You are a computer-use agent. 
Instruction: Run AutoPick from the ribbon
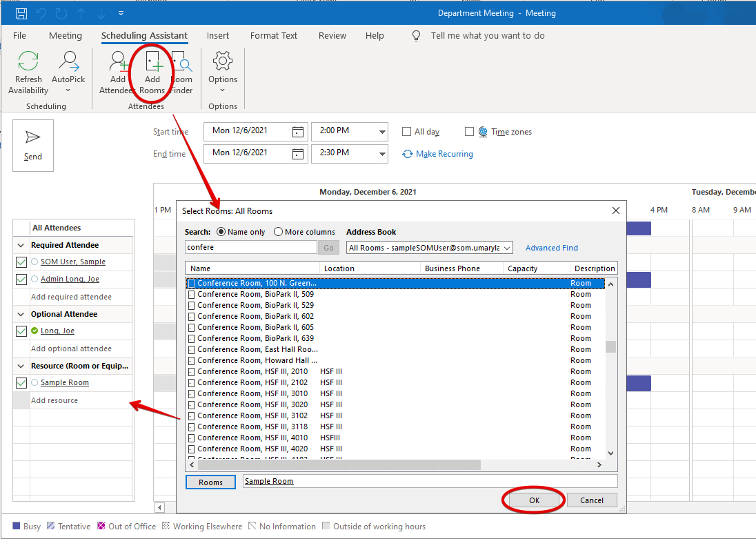[68, 63]
